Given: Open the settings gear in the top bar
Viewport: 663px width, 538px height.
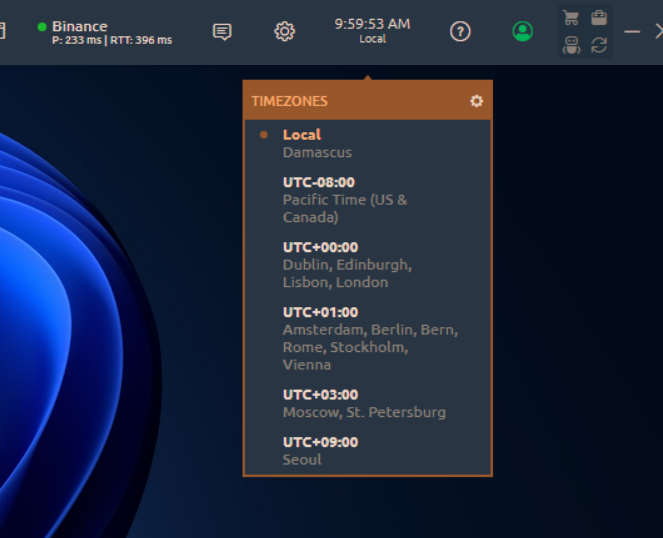Looking at the screenshot, I should pyautogui.click(x=284, y=32).
